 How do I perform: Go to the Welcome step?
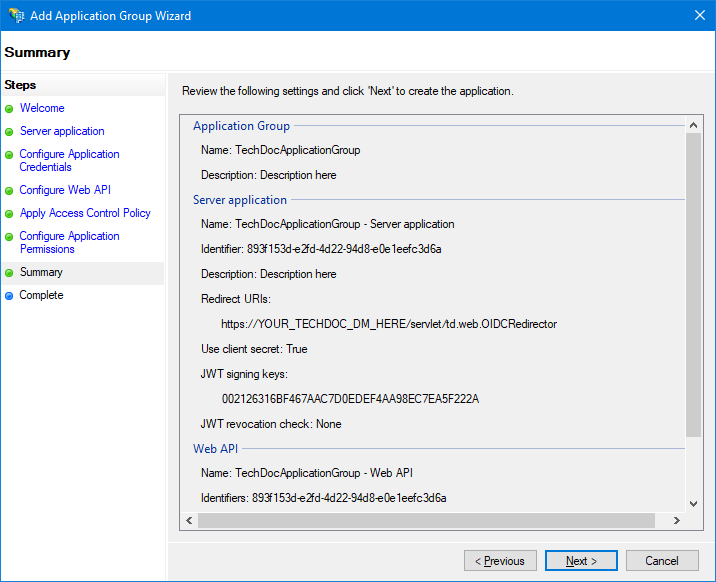(42, 108)
